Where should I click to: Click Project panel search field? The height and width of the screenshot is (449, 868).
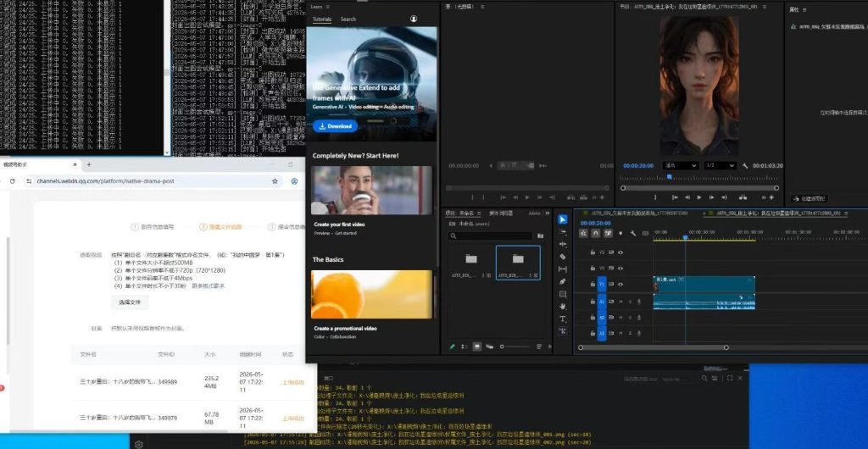[x=491, y=236]
